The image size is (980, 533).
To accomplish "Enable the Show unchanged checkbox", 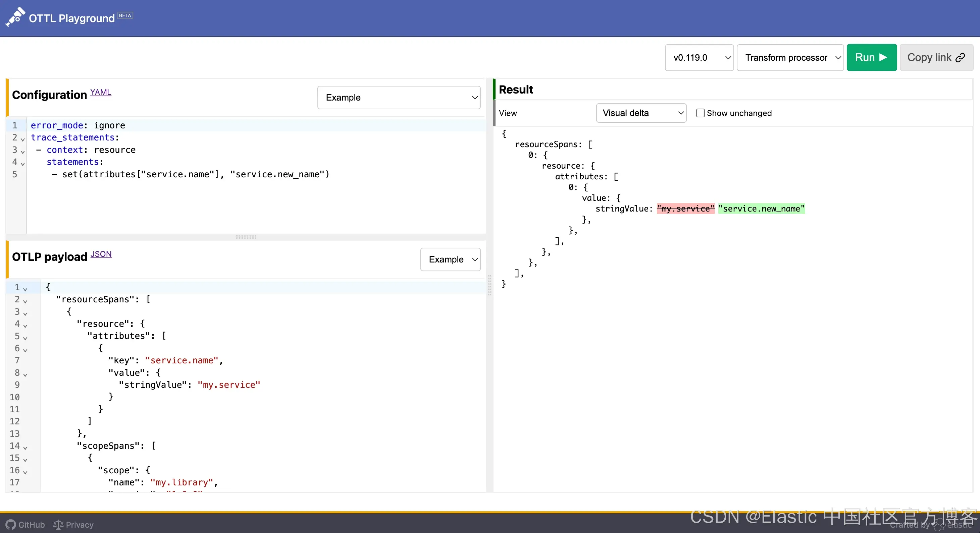I will 701,113.
